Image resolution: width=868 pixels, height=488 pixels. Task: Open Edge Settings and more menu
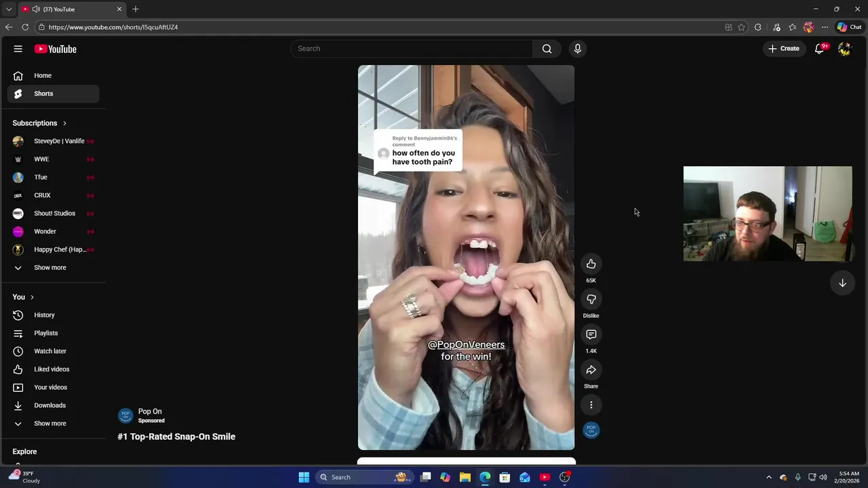point(825,27)
